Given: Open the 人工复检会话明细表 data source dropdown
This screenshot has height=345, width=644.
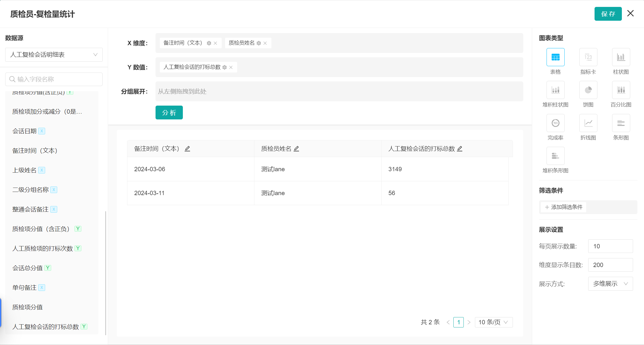Looking at the screenshot, I should (54, 55).
